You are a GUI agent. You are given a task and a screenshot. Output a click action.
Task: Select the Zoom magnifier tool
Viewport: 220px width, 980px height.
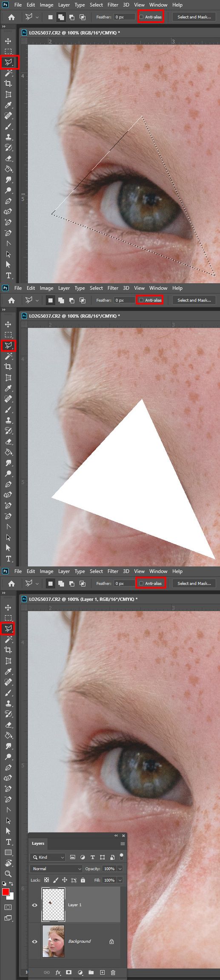click(x=8, y=874)
